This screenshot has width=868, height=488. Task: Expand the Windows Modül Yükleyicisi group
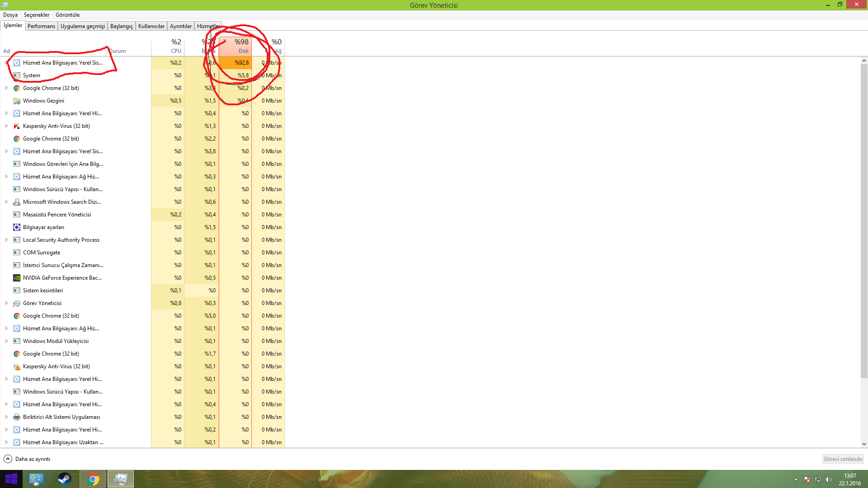6,341
